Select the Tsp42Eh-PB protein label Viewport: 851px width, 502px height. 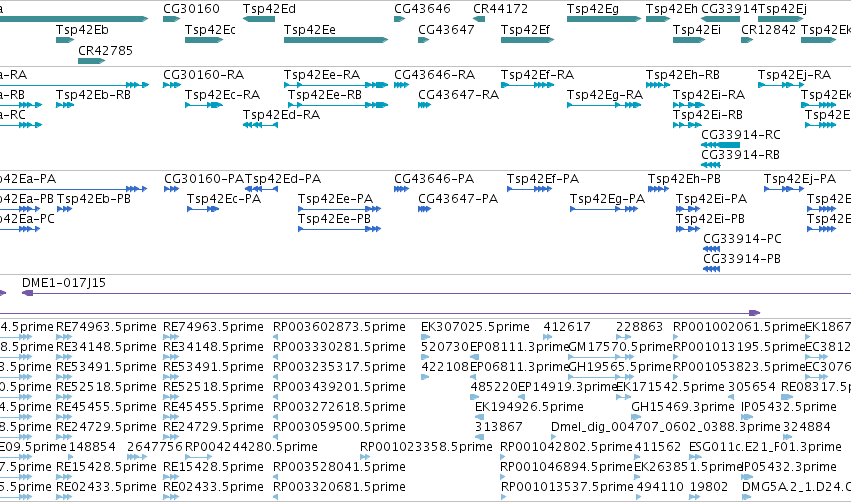(684, 179)
